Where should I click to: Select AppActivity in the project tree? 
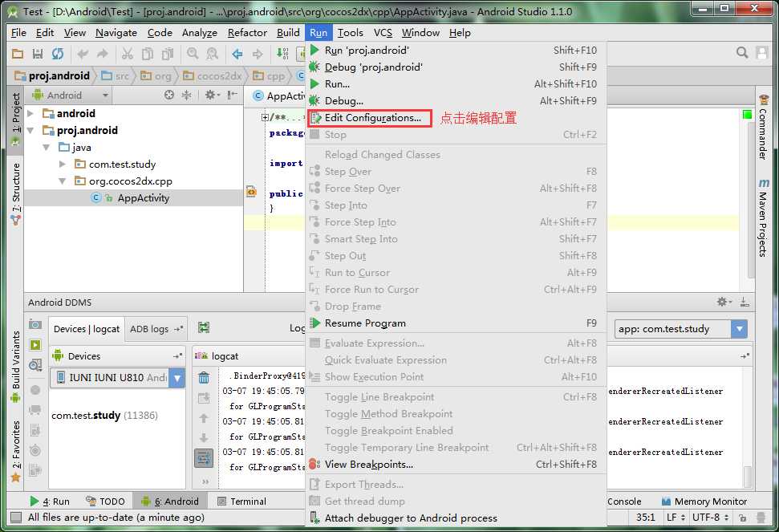[x=143, y=198]
